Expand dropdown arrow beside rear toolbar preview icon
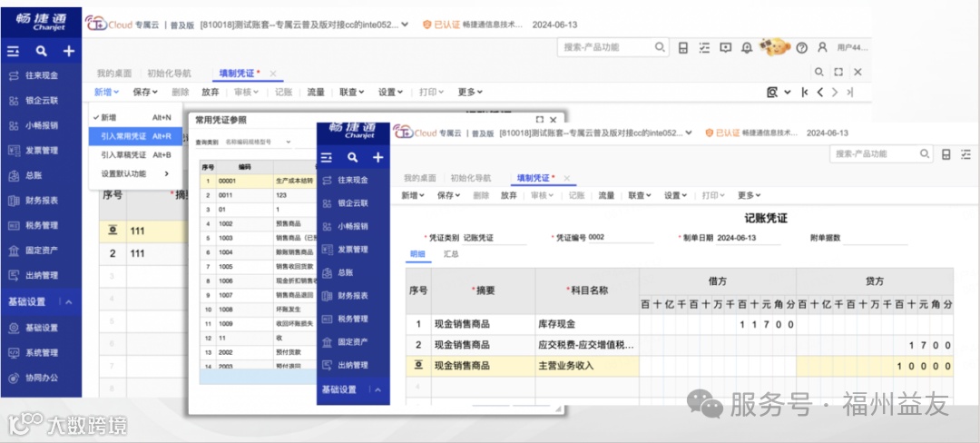The height and width of the screenshot is (443, 980). [x=787, y=93]
